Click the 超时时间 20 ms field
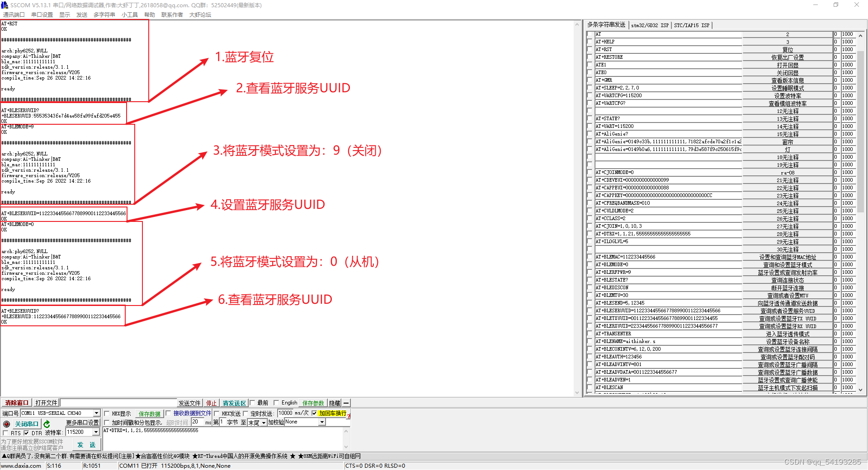Viewport: 868px width, 470px height. coord(198,422)
